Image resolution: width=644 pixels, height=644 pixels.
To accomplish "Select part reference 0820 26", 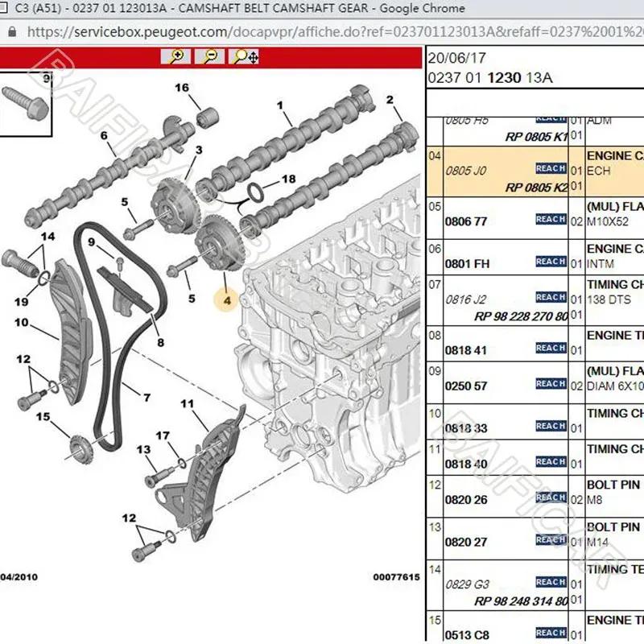I will pos(466,500).
